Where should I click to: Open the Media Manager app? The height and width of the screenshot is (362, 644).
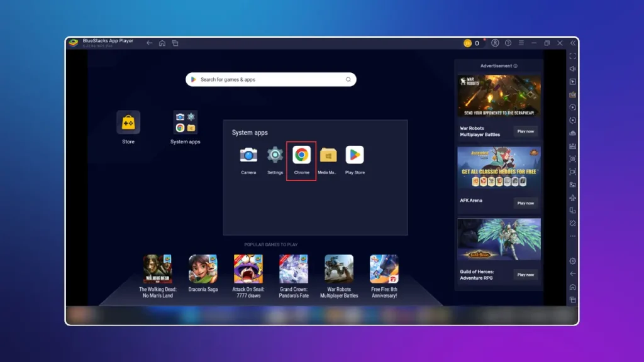point(328,155)
